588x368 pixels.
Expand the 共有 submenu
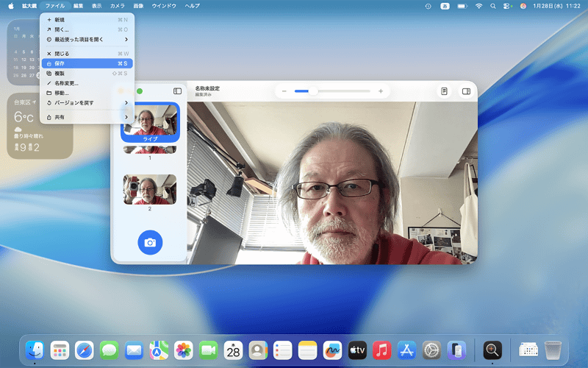87,117
